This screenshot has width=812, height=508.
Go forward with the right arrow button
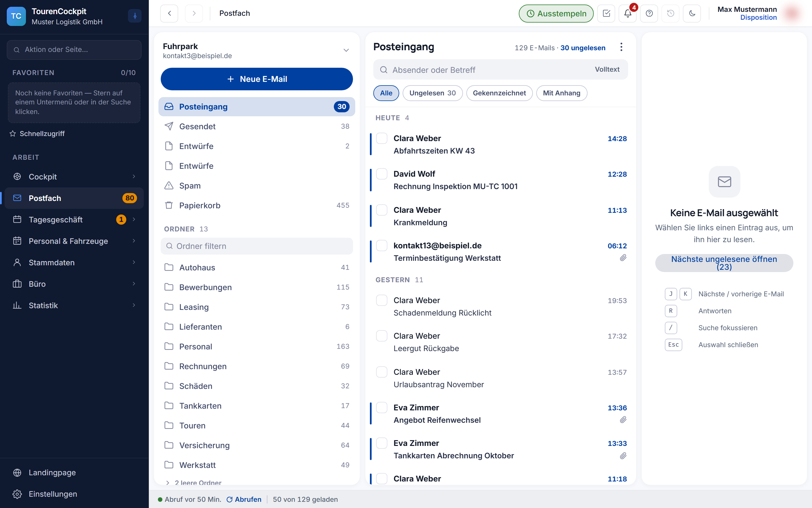point(194,14)
